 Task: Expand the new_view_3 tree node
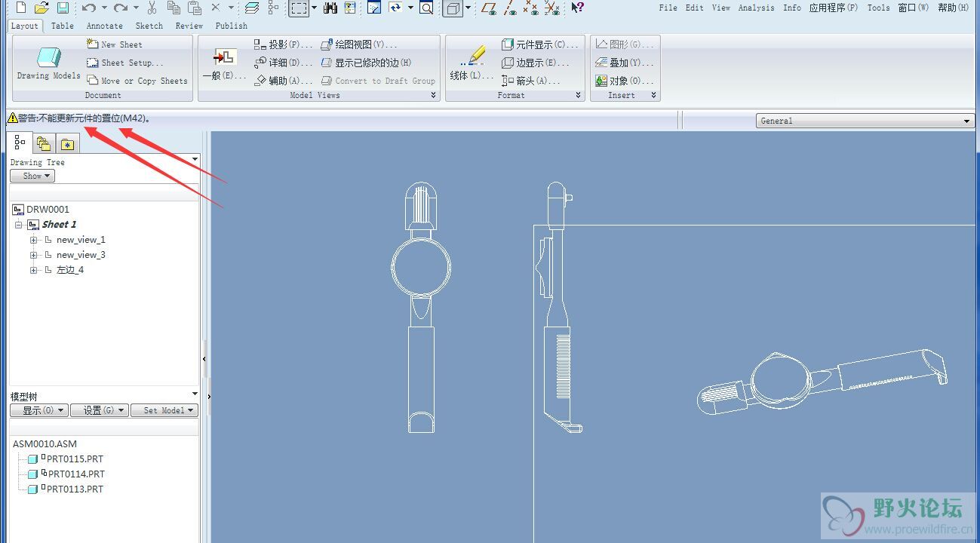33,255
